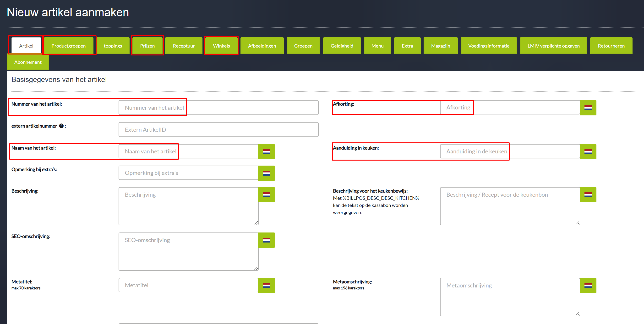This screenshot has width=644, height=324.
Task: Click the flag icon next to SEO-omschrijving
Action: [x=266, y=240]
